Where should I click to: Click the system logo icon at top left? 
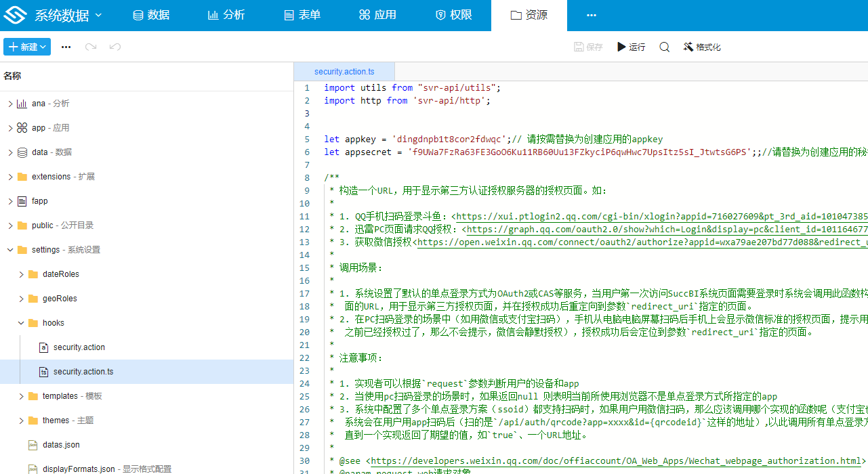15,15
